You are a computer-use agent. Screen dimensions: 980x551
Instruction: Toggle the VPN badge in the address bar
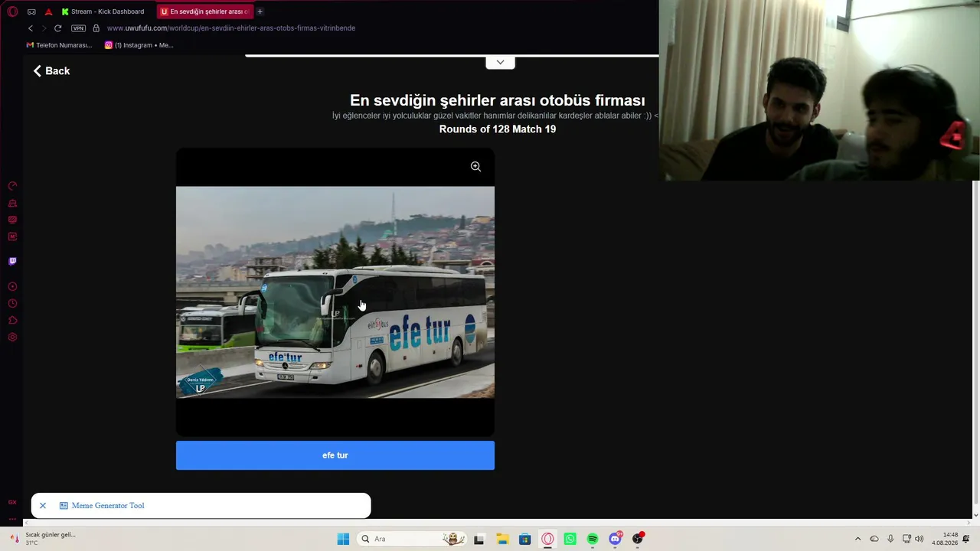[78, 28]
